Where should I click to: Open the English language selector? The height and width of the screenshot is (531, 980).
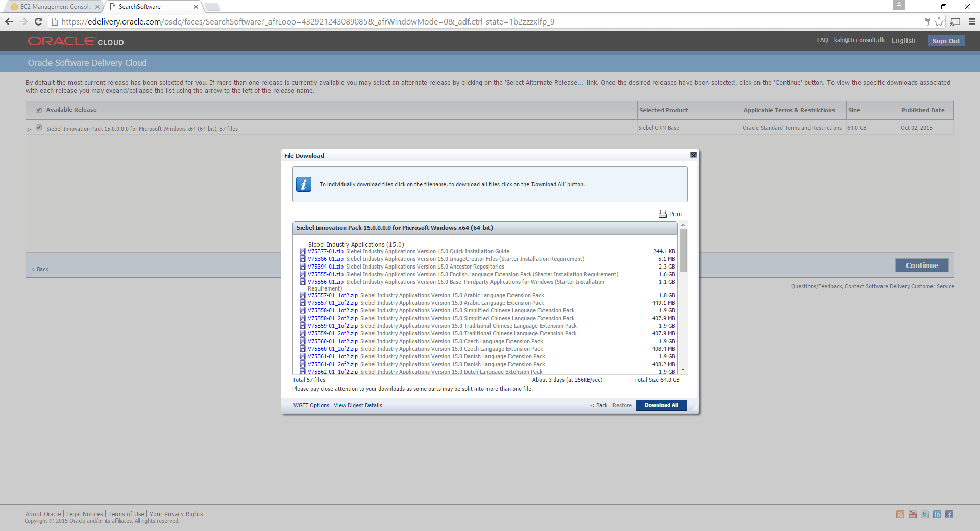[x=903, y=40]
